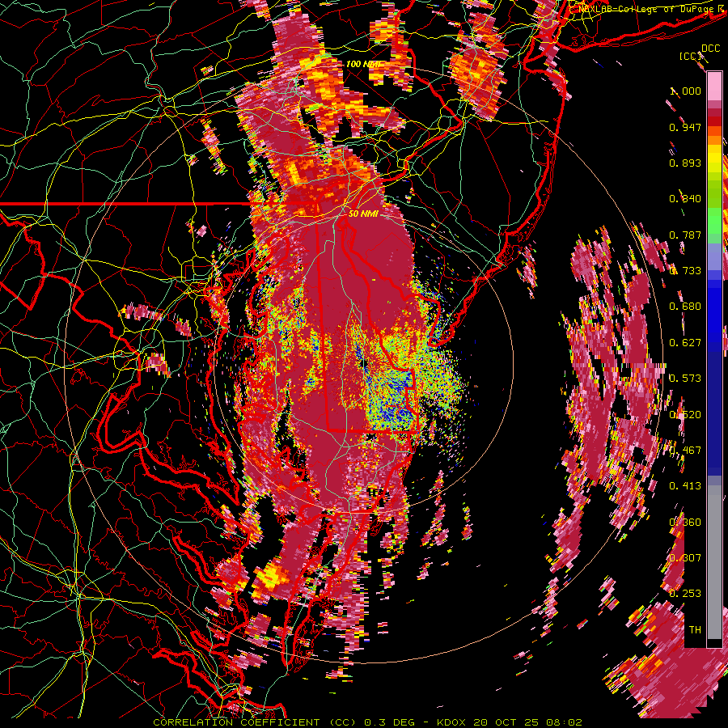Click the 0.413 scale value
Screen dimensions: 728x728
pyautogui.click(x=685, y=486)
